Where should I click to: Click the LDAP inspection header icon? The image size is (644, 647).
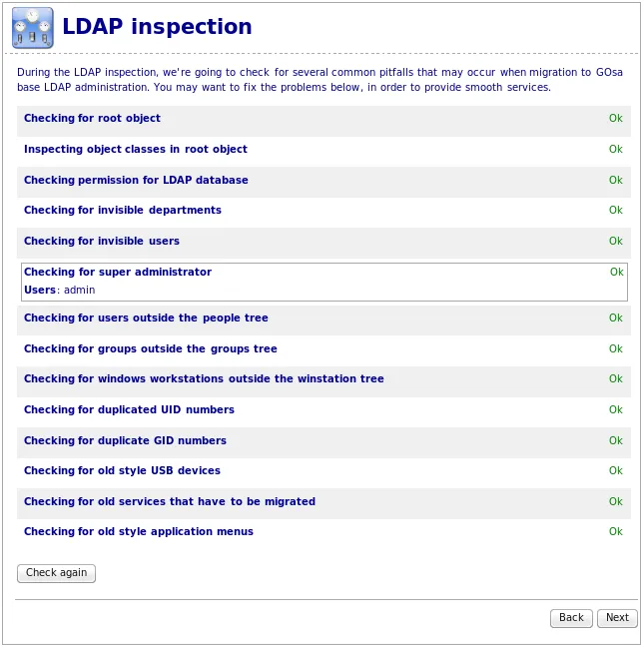click(33, 28)
